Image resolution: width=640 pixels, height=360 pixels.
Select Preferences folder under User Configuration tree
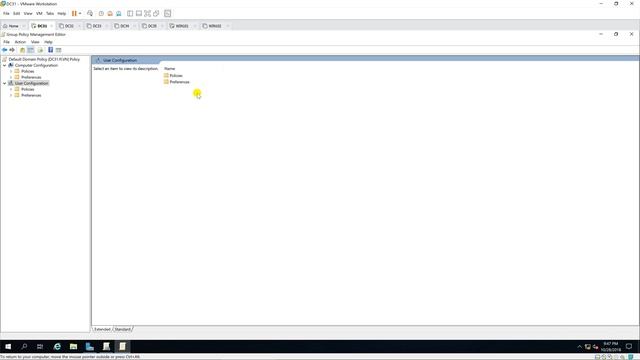click(x=31, y=95)
